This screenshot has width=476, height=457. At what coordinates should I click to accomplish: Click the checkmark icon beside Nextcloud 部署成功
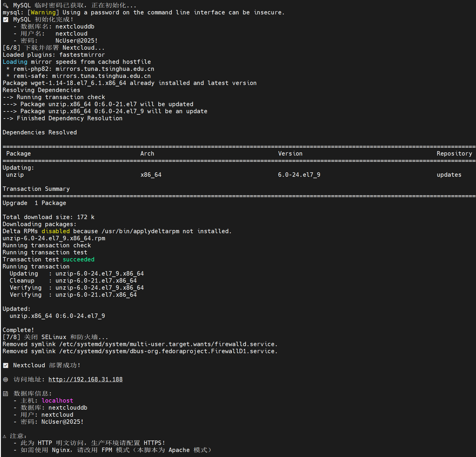click(x=6, y=365)
